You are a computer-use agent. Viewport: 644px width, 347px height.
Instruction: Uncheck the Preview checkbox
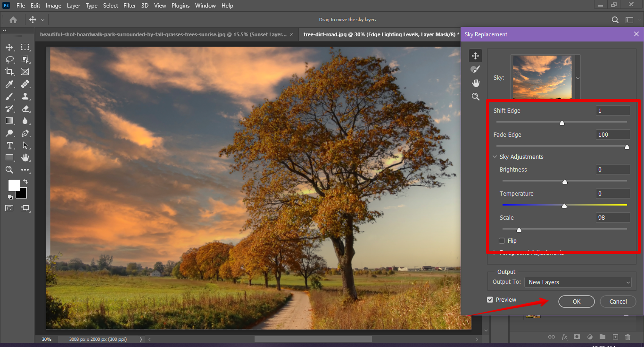[490, 300]
